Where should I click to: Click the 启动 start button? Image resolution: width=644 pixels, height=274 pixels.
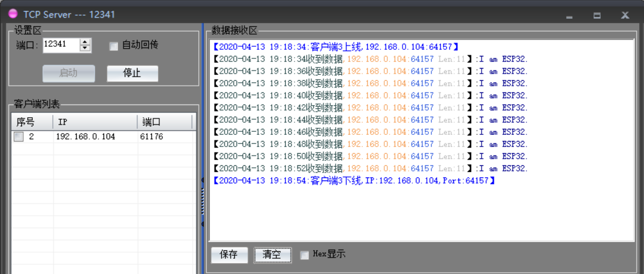tap(69, 74)
